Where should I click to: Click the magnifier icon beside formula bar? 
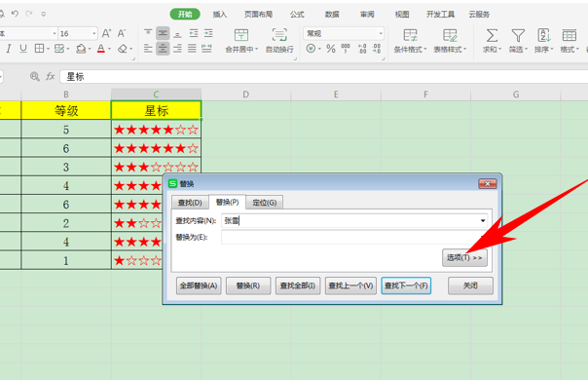point(35,77)
